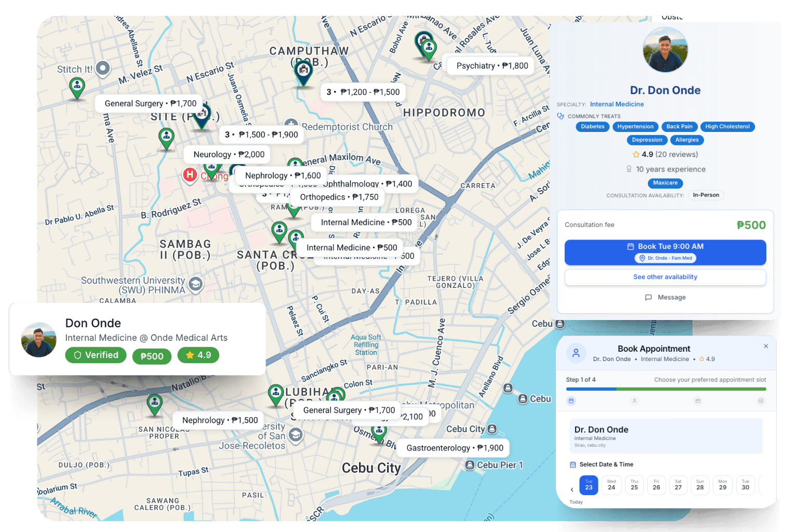Click the green doctor pin near Stitch It!
This screenshot has width=798, height=532.
tap(77, 86)
